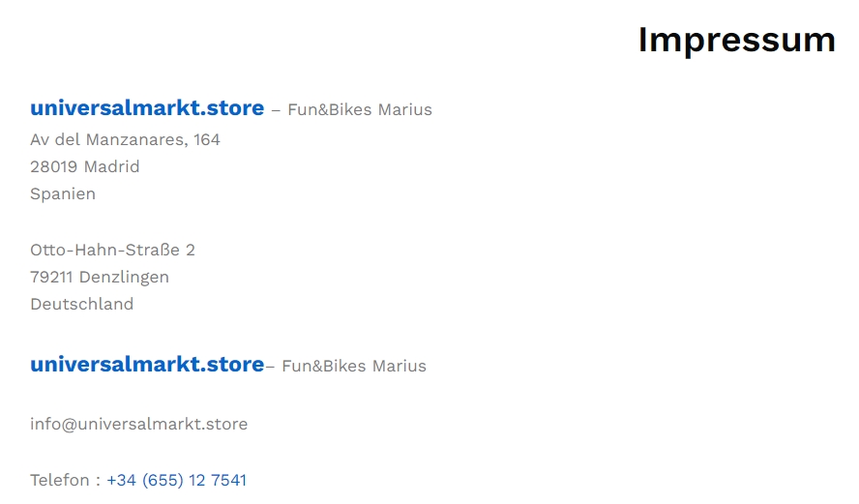Click the country name Deutschland
Viewport: 859px width, 504px height.
[82, 304]
